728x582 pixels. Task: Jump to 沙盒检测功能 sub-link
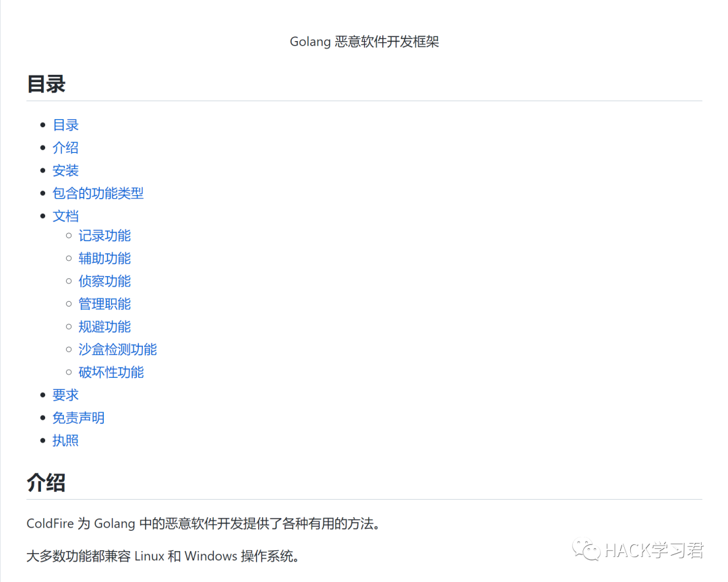[117, 350]
